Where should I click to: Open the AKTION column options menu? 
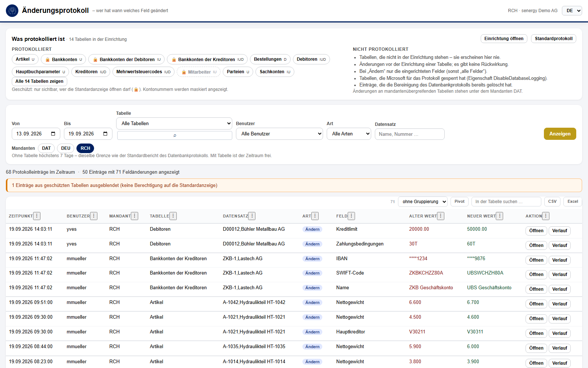coord(546,216)
